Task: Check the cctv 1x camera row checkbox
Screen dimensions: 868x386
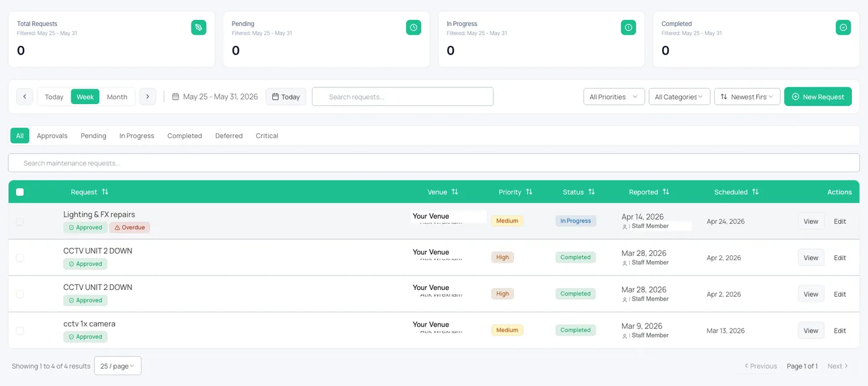Action: point(20,331)
